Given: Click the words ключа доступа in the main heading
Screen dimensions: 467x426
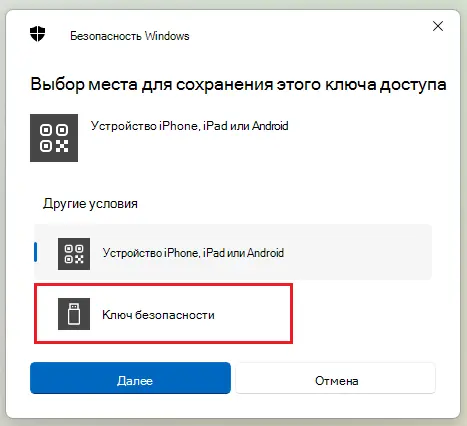Looking at the screenshot, I should click(386, 84).
